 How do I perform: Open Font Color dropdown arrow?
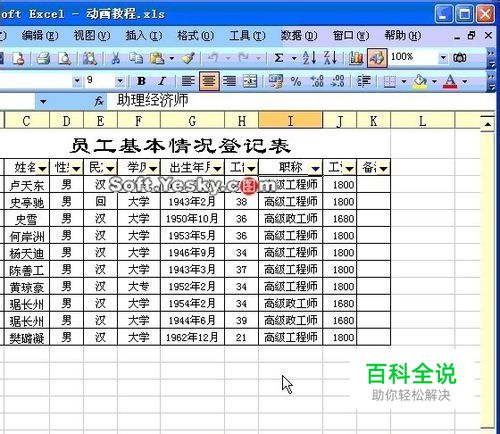[x=464, y=81]
